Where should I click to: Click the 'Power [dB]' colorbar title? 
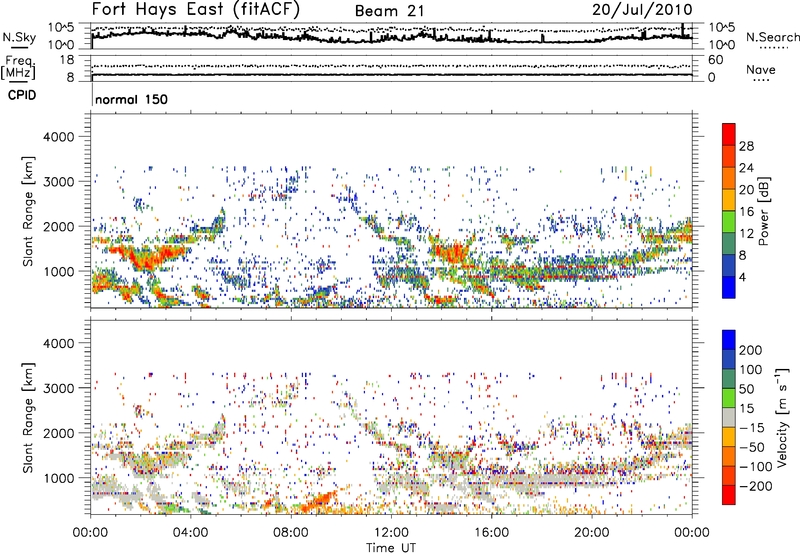coord(764,211)
